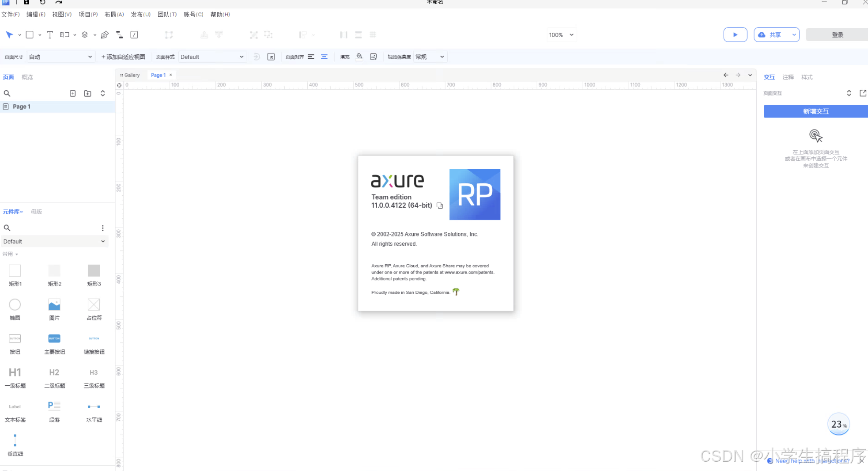Open the 项目 menu
This screenshot has height=471, width=868.
point(88,15)
